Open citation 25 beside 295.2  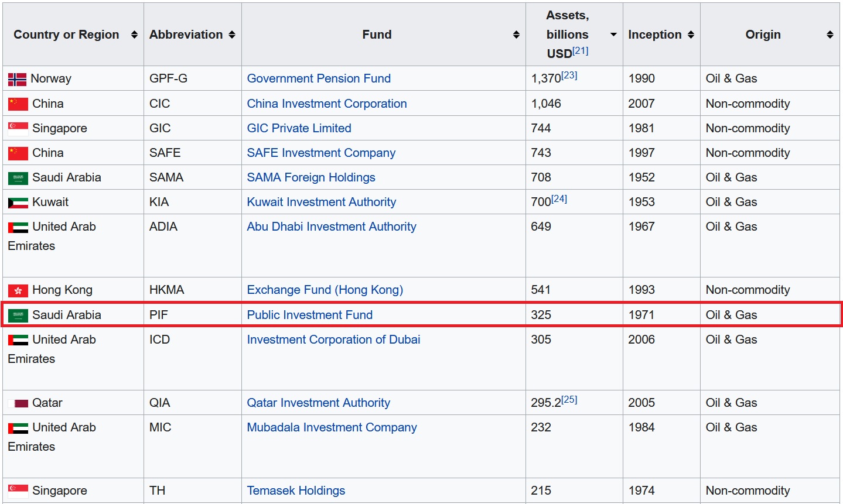pyautogui.click(x=569, y=400)
